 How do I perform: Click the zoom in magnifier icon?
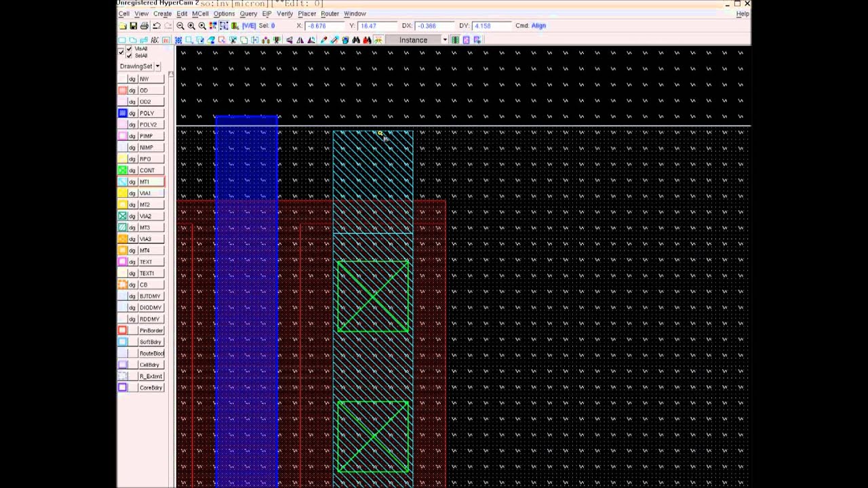pyautogui.click(x=191, y=26)
